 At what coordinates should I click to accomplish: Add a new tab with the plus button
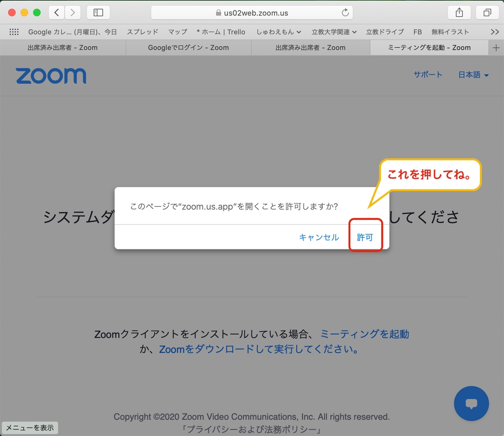[x=496, y=48]
